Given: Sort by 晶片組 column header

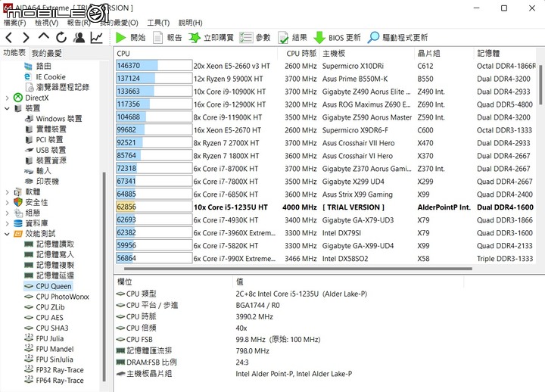Looking at the screenshot, I should [444, 53].
